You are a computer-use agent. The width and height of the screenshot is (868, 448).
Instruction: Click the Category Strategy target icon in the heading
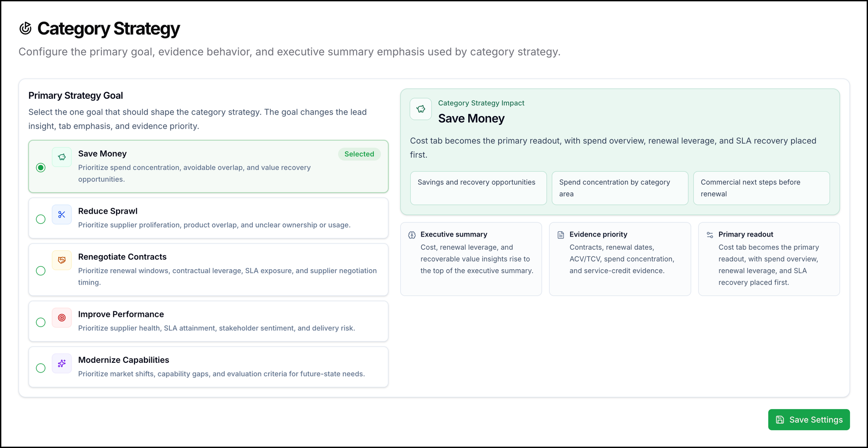pos(26,28)
